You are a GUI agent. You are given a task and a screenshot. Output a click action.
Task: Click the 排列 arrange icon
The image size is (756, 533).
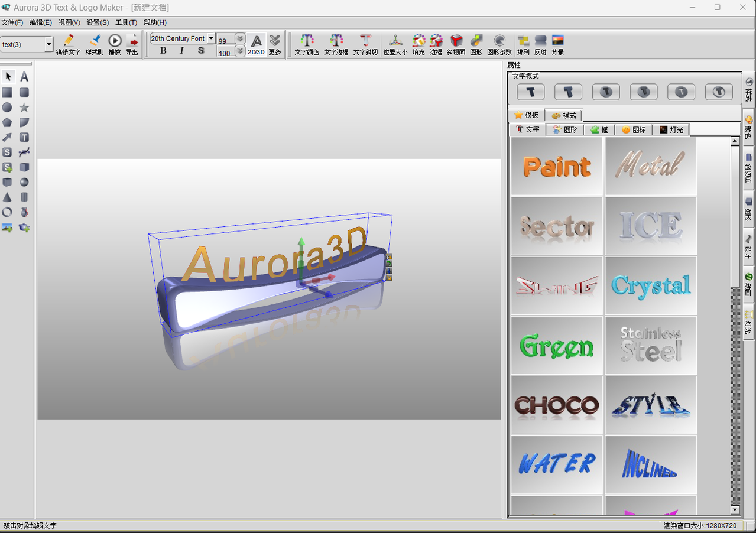(523, 44)
